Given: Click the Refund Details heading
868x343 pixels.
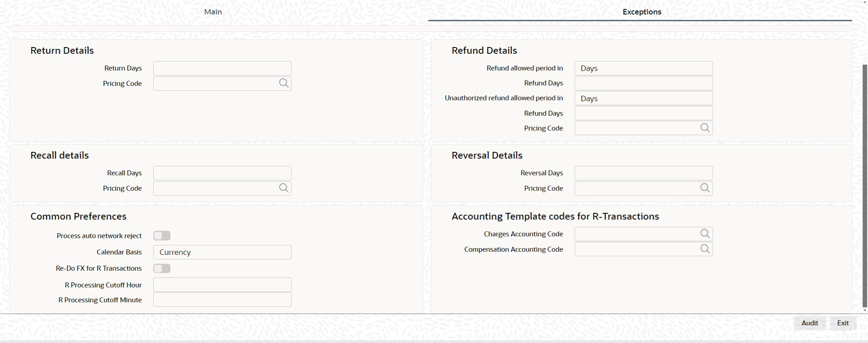Looking at the screenshot, I should tap(484, 51).
